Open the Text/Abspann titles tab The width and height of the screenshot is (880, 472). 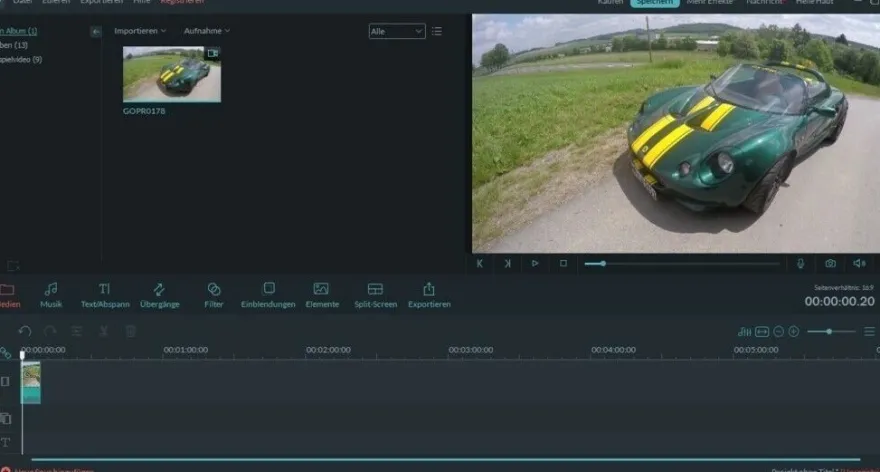(x=105, y=295)
